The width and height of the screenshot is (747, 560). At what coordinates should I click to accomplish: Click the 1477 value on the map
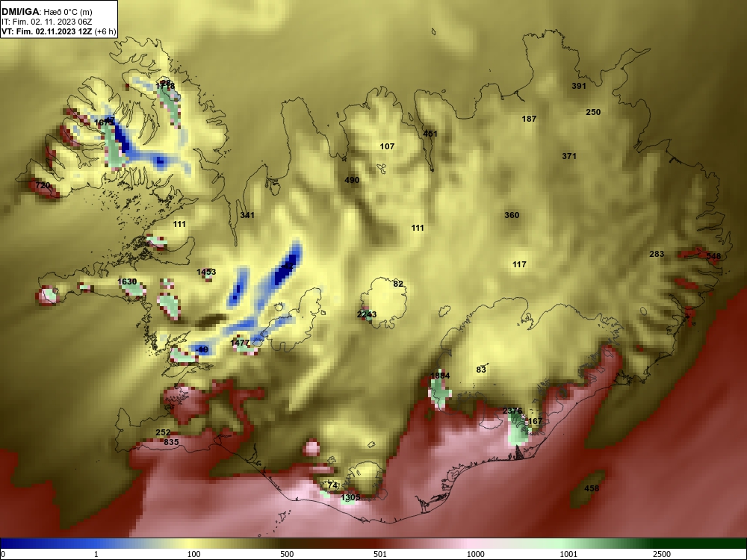pos(240,343)
